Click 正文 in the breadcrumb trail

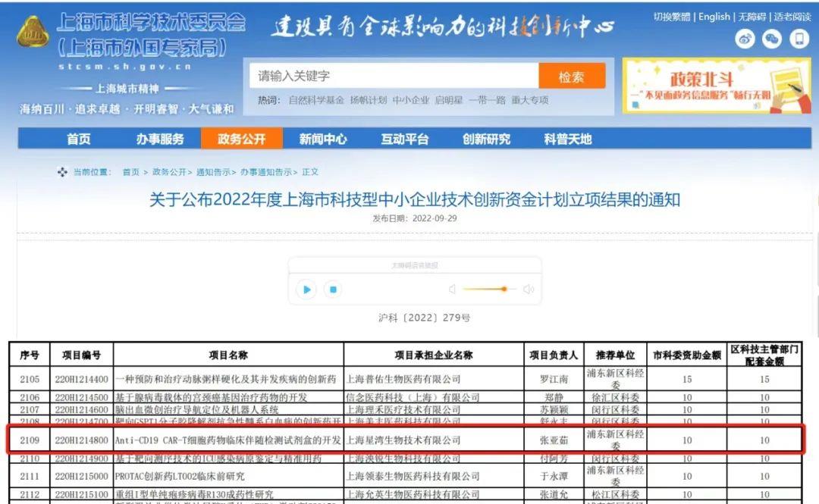pos(310,172)
